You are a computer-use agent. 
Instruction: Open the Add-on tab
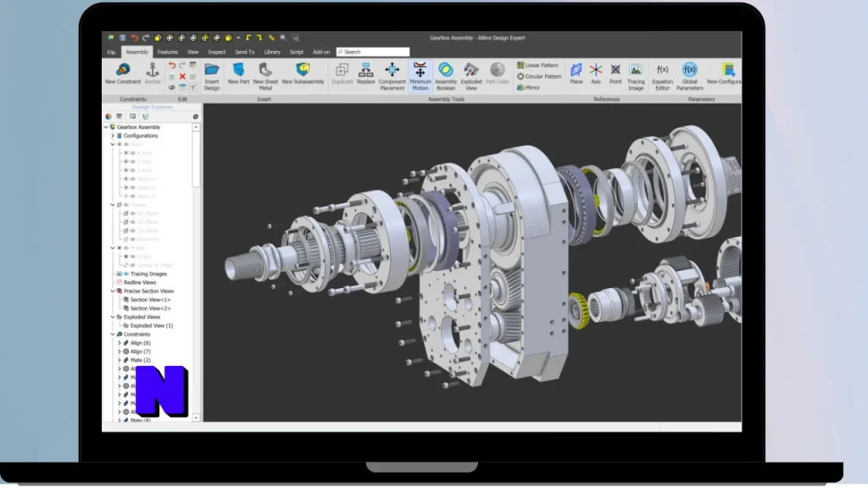click(x=321, y=52)
